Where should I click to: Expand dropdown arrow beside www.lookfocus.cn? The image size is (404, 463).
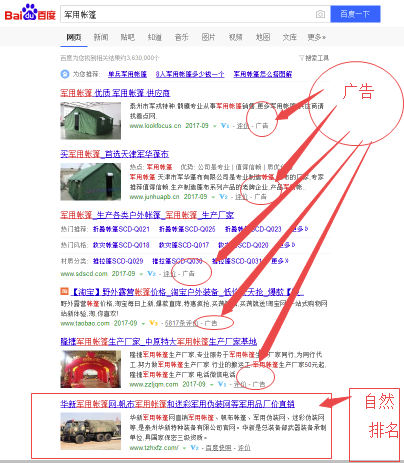tap(215, 126)
